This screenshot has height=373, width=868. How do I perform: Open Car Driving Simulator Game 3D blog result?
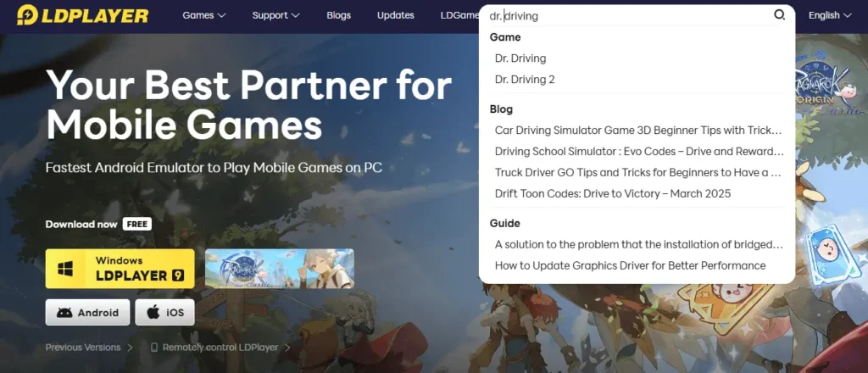(638, 131)
